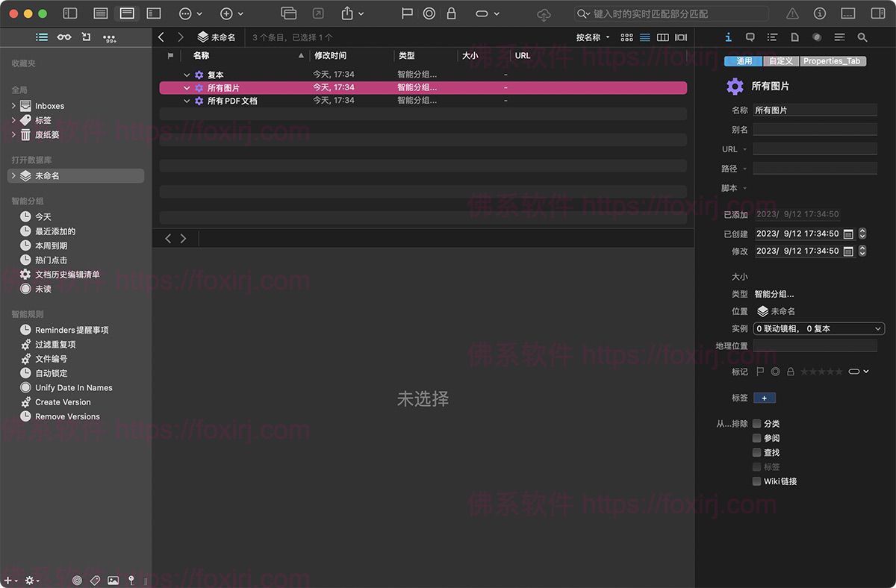
Task: Set a star rating in the 标记 row
Action: pyautogui.click(x=821, y=371)
